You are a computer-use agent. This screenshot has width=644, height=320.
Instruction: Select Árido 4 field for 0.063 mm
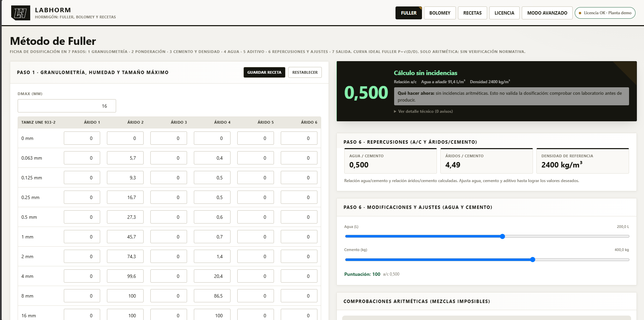[x=212, y=158]
